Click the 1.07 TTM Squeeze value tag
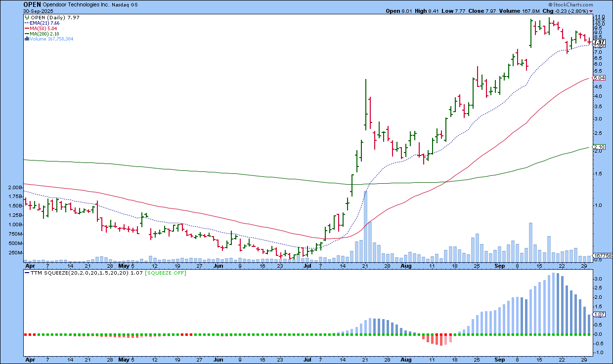Screen dimensions: 613x364 pos(599,315)
